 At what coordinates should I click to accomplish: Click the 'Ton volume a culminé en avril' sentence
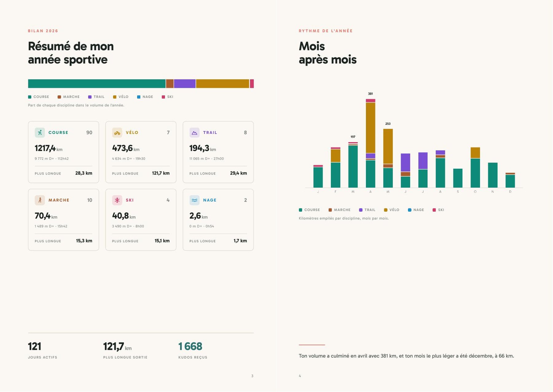coord(406,356)
